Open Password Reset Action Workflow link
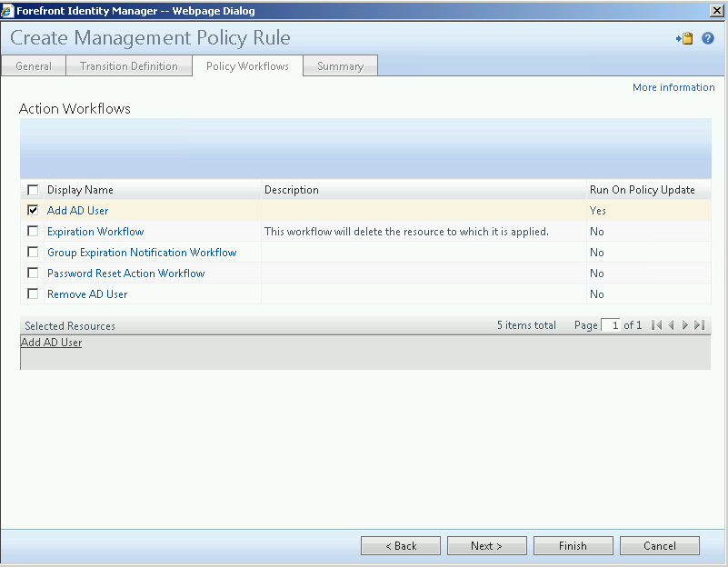This screenshot has width=728, height=567. 125,274
